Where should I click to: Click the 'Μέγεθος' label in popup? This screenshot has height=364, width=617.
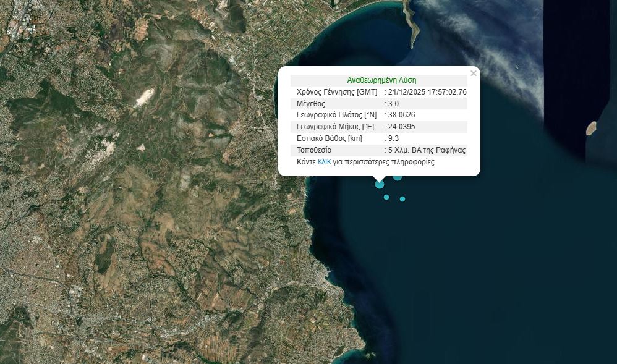tap(311, 104)
